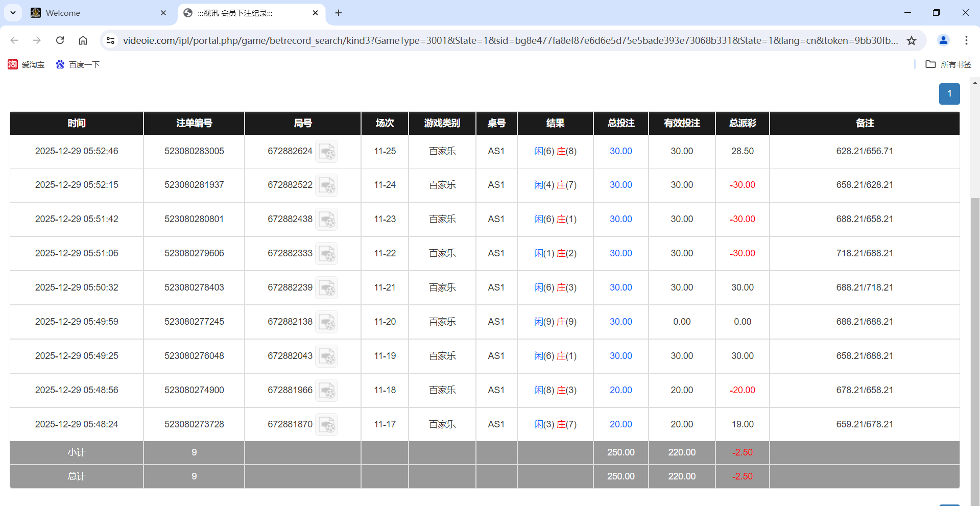This screenshot has width=980, height=506.
Task: Open replay for bet 523080279606
Action: point(327,253)
